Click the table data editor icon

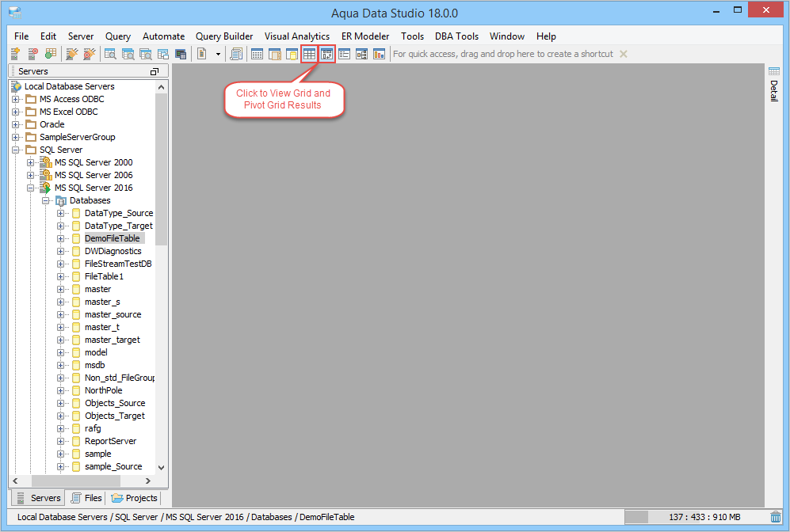click(x=257, y=54)
